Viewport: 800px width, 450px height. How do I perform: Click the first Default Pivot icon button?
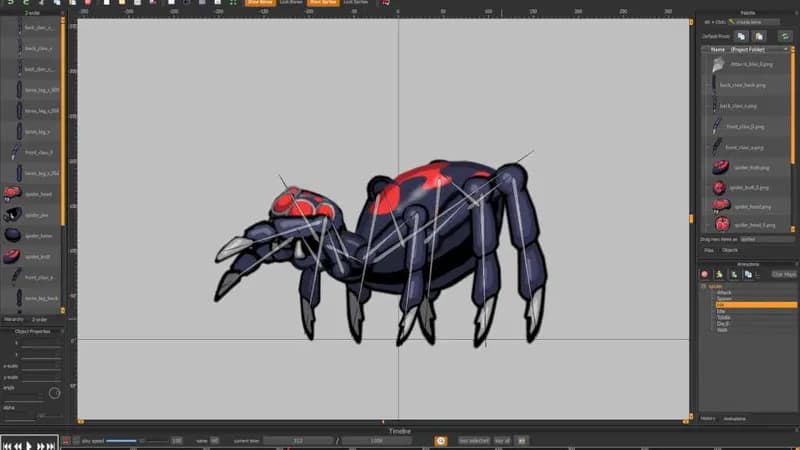click(x=741, y=36)
